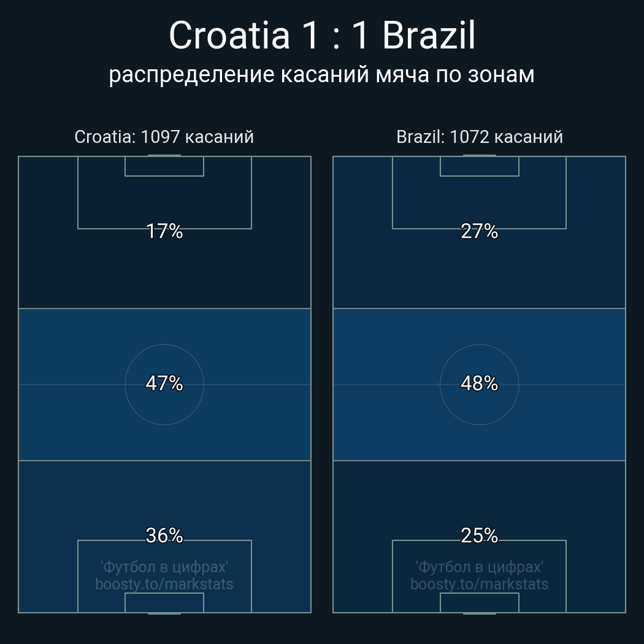
Task: Click the 25% label on Brazil's pitch
Action: click(x=480, y=535)
